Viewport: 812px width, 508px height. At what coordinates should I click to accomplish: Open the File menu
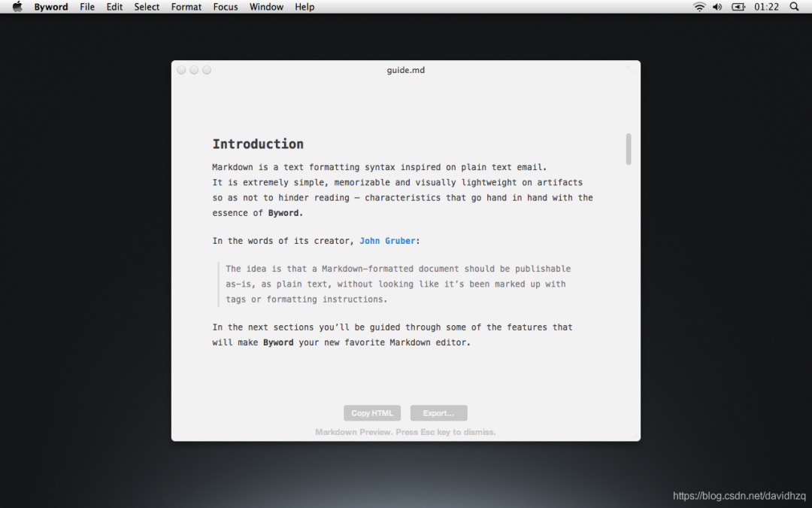pos(87,7)
